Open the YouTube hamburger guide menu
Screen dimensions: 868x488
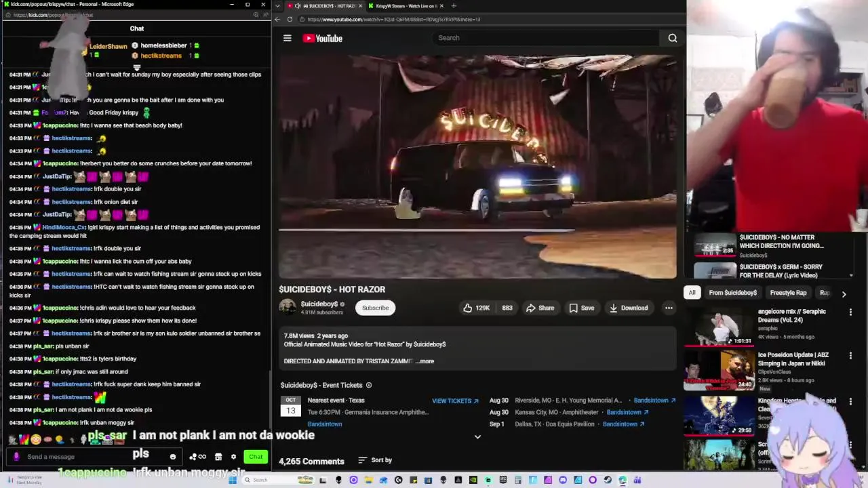tap(288, 38)
